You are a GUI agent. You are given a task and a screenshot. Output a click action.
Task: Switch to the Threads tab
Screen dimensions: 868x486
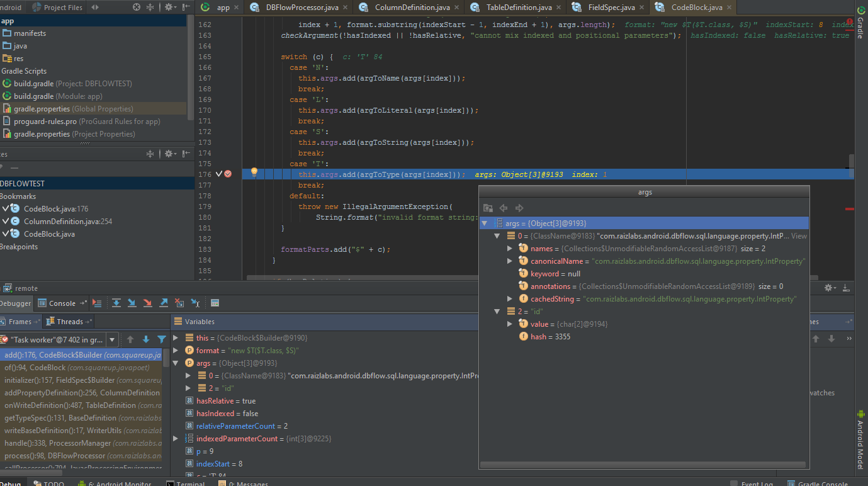pyautogui.click(x=69, y=322)
